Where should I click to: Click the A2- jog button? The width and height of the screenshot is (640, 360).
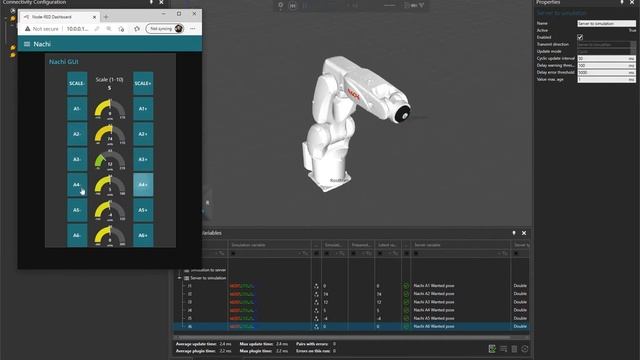coord(77,134)
